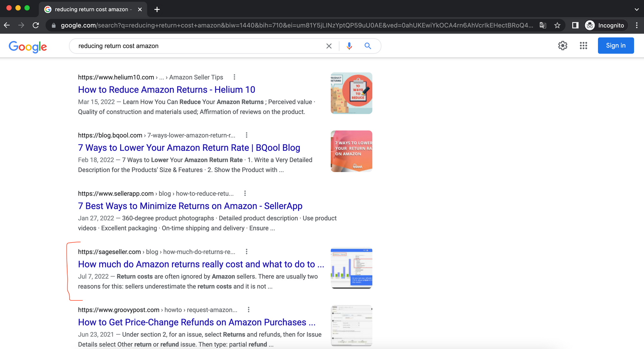Click the translate page icon

click(543, 25)
